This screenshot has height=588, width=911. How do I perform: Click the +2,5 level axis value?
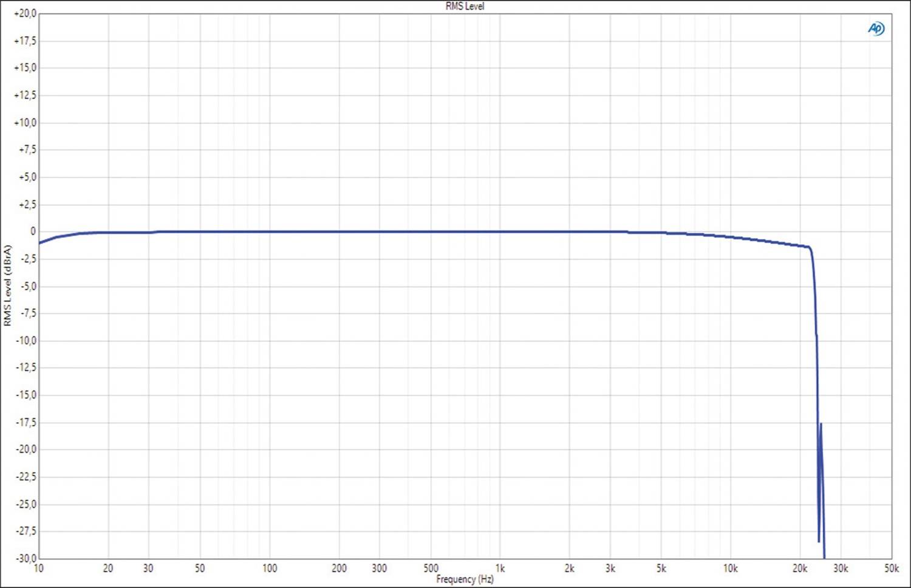(x=27, y=204)
